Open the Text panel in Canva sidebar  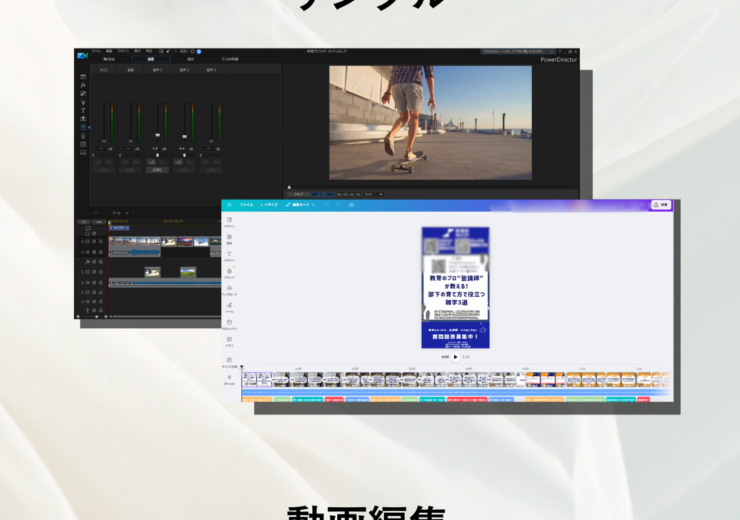(230, 256)
